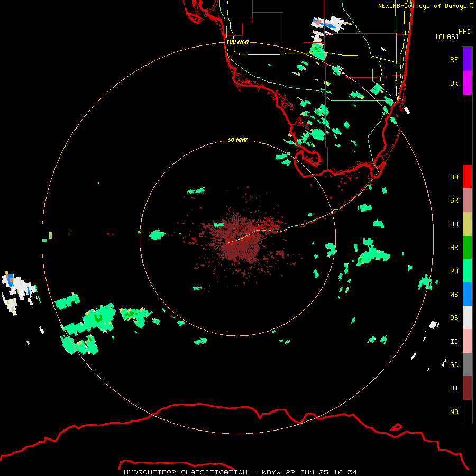Click the 'HR' legend label
The width and height of the screenshot is (476, 476).
(454, 248)
